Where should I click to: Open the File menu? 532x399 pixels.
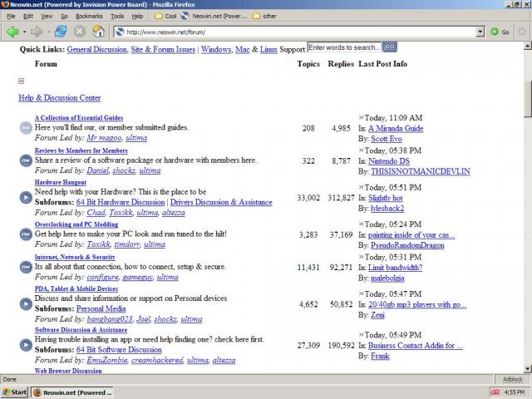click(11, 16)
